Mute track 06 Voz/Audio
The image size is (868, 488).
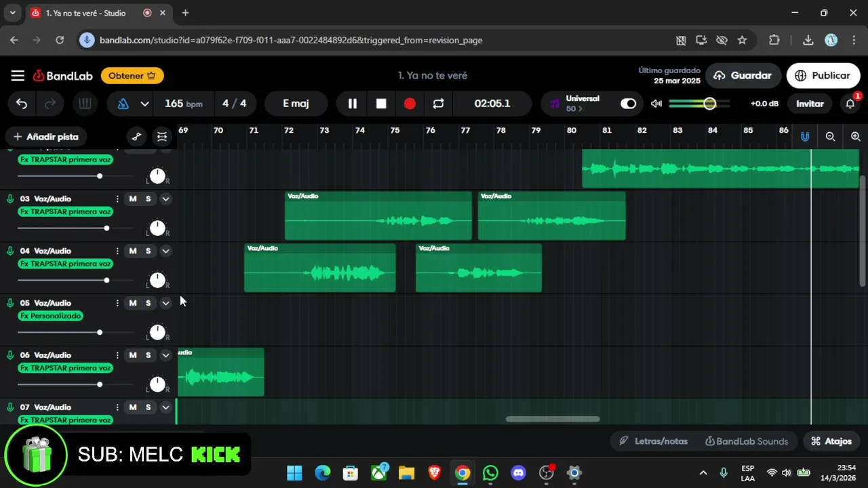coord(133,355)
